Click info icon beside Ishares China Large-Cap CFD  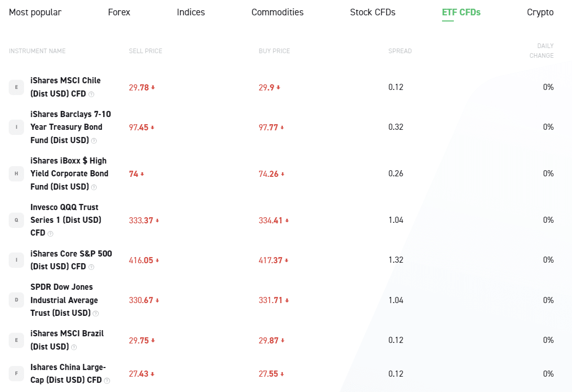click(107, 381)
